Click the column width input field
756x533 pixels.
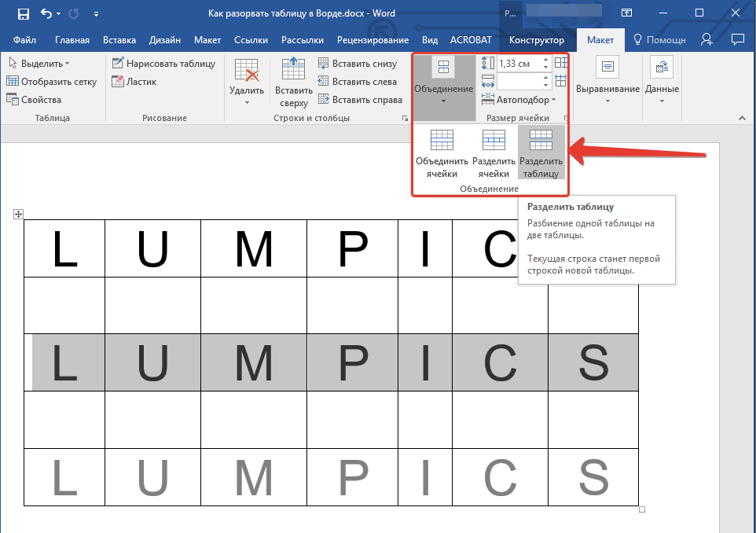[519, 82]
